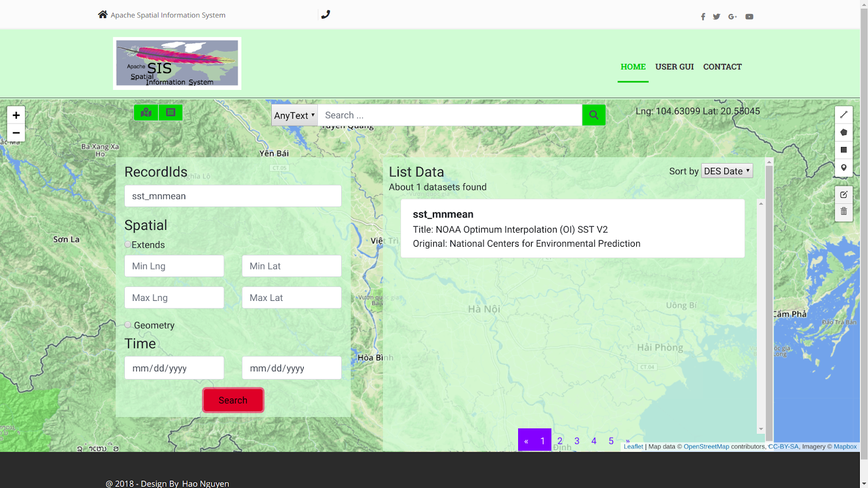The height and width of the screenshot is (488, 868).
Task: Click the Max Lng input field
Action: click(x=174, y=298)
